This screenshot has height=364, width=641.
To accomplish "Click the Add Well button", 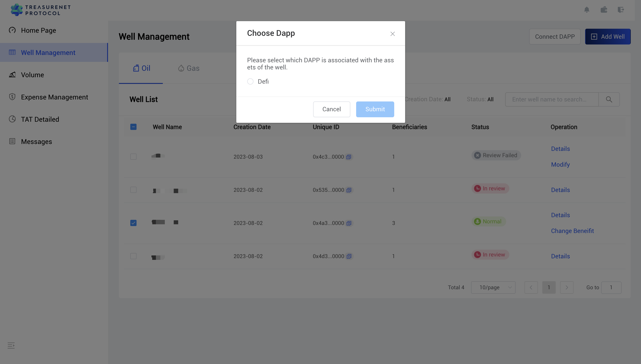I will (608, 37).
